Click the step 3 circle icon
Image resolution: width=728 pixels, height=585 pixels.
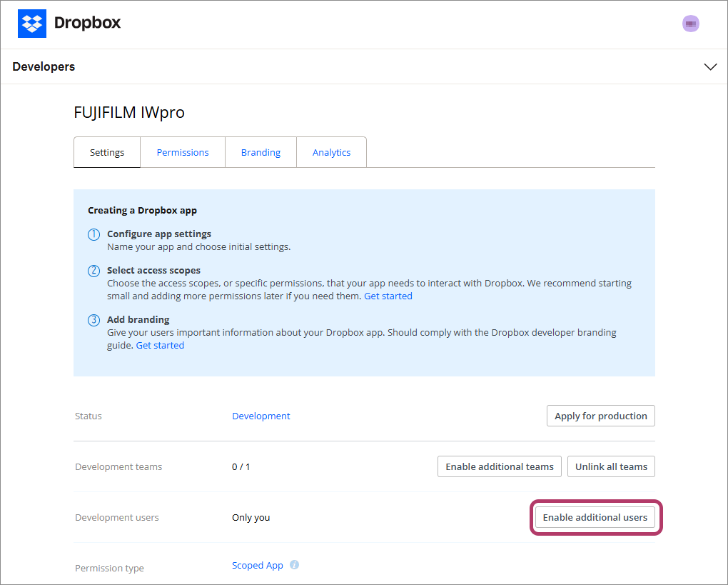tap(93, 320)
